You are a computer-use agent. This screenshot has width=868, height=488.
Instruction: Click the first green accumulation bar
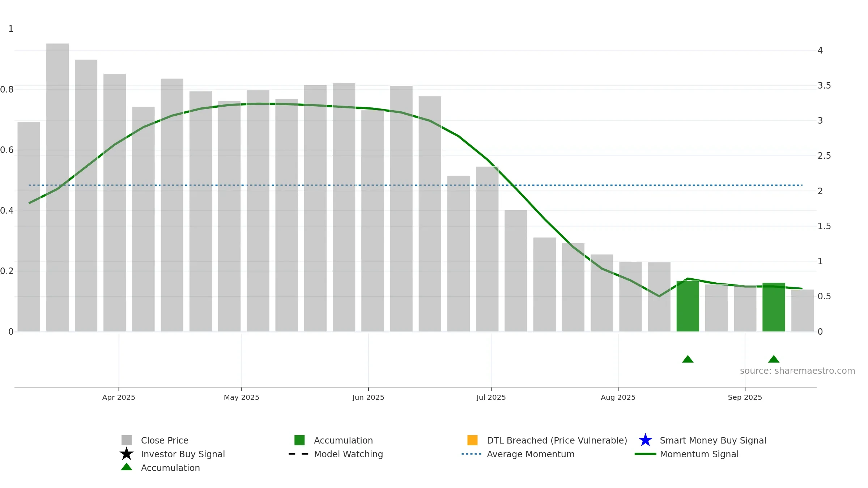688,306
